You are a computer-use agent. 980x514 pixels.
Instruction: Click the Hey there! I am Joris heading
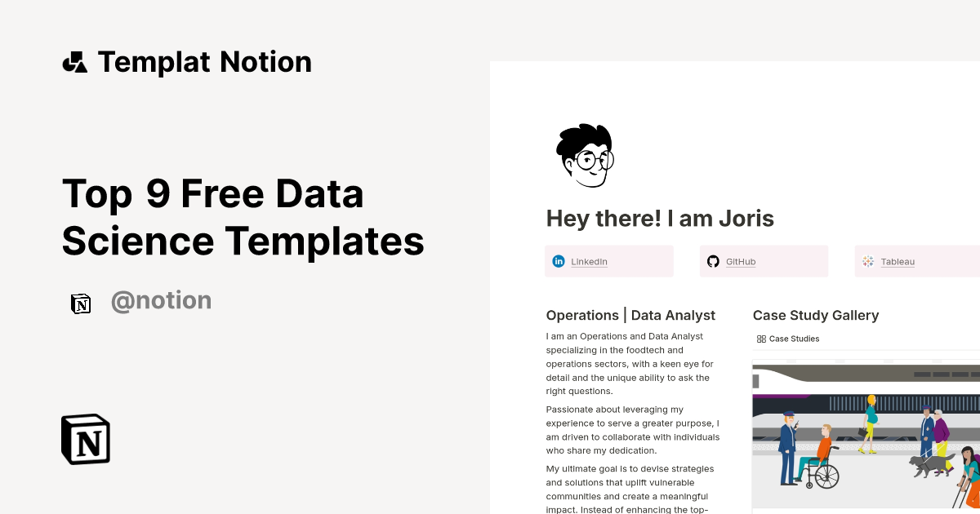pos(660,219)
